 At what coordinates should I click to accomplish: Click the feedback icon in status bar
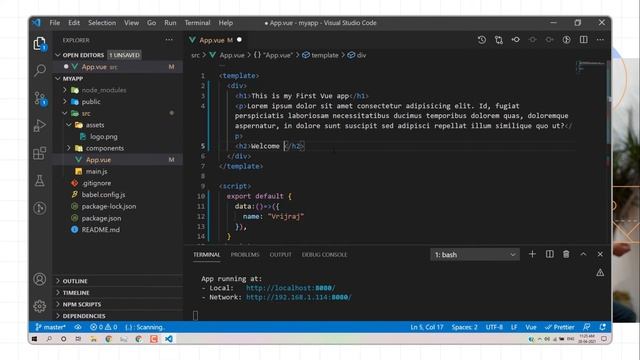click(x=587, y=327)
